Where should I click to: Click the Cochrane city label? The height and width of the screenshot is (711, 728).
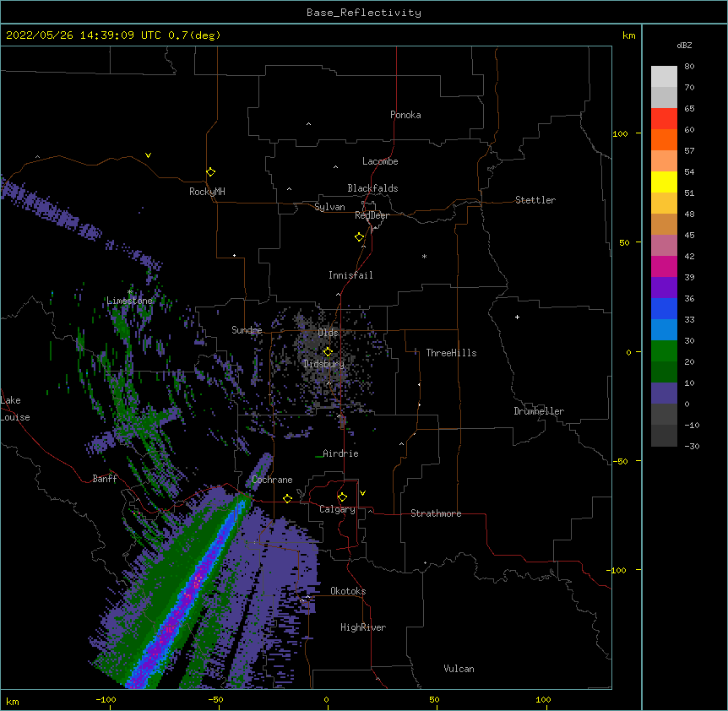(272, 480)
